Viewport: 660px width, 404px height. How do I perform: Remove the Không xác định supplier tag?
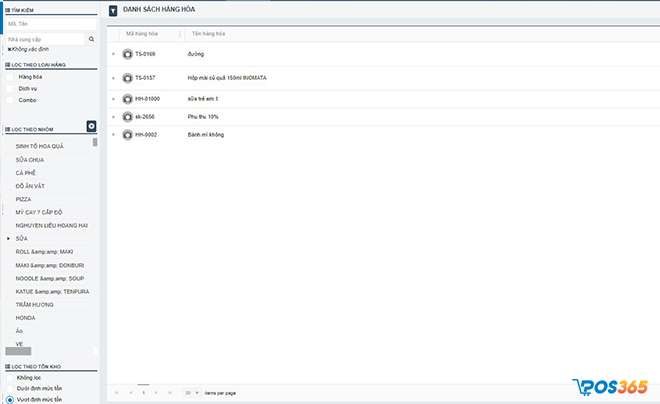(9, 49)
